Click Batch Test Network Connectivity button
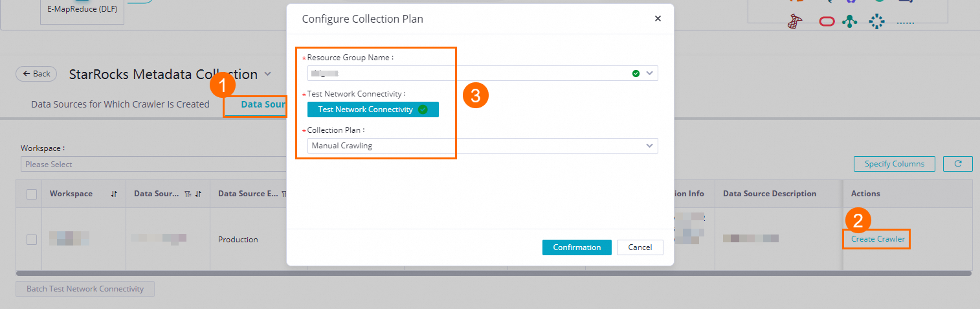The width and height of the screenshot is (980, 309). point(85,289)
